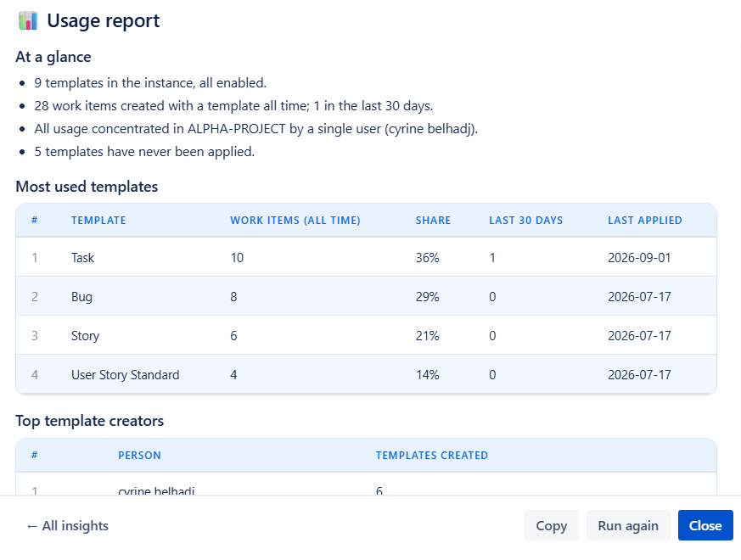The width and height of the screenshot is (741, 560).
Task: Click User Story Standard's last applied date
Action: pyautogui.click(x=639, y=375)
